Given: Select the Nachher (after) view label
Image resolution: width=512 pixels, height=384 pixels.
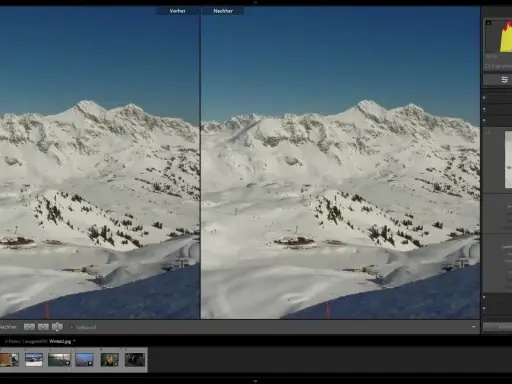Looking at the screenshot, I should (223, 11).
